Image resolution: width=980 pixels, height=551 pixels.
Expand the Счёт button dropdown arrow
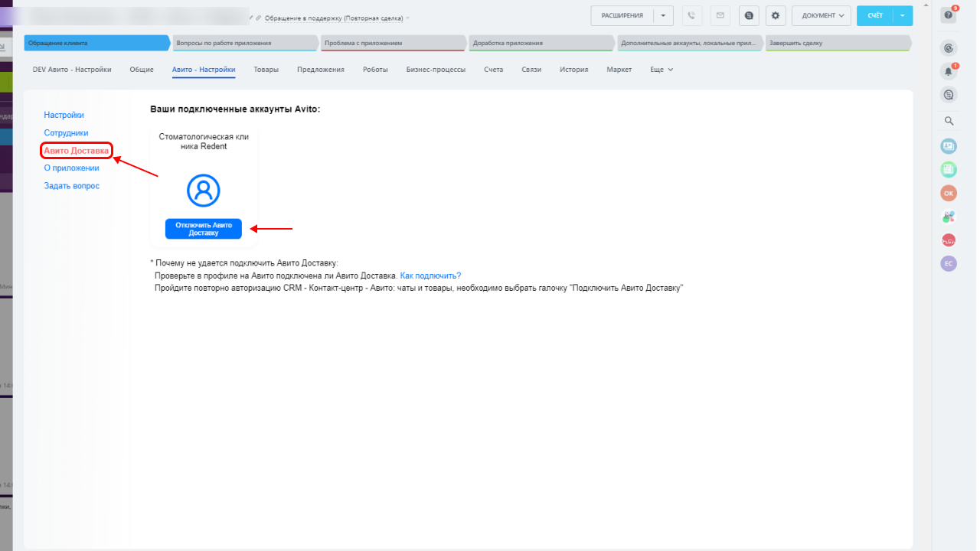903,15
